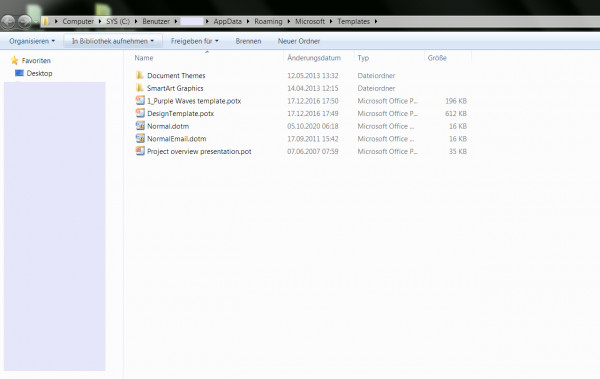Go to Templates breadcrumb segment
This screenshot has height=379, width=600.
(x=354, y=21)
